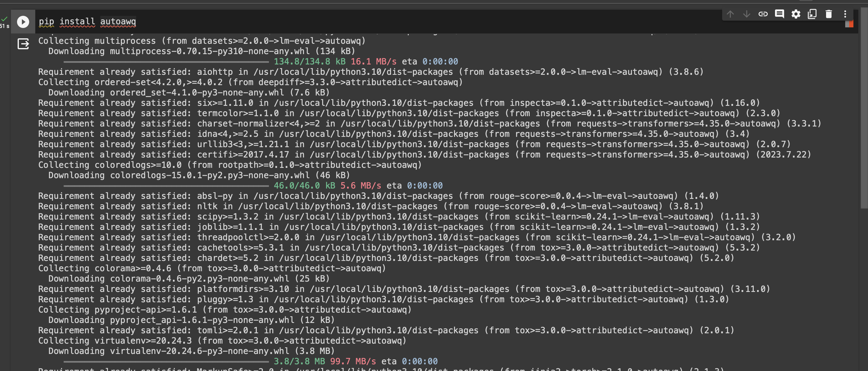Add a comment to the cell

tap(779, 14)
